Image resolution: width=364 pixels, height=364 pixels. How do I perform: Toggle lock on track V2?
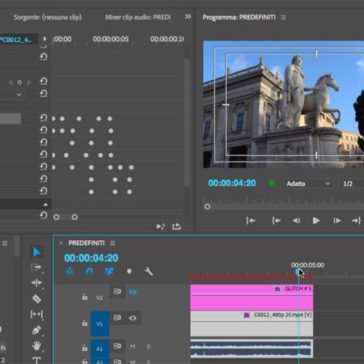[85, 297]
